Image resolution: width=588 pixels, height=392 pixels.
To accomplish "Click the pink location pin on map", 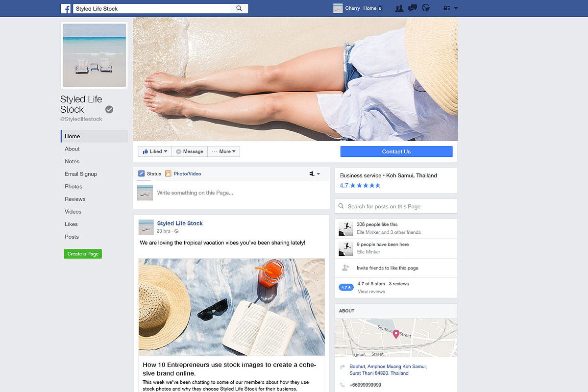I will 396,334.
